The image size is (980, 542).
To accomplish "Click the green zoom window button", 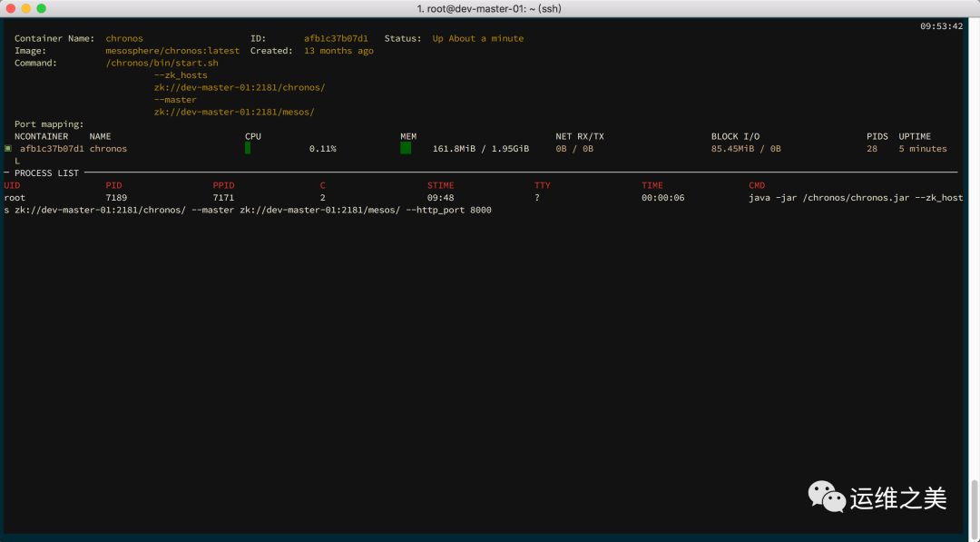I will point(41,9).
